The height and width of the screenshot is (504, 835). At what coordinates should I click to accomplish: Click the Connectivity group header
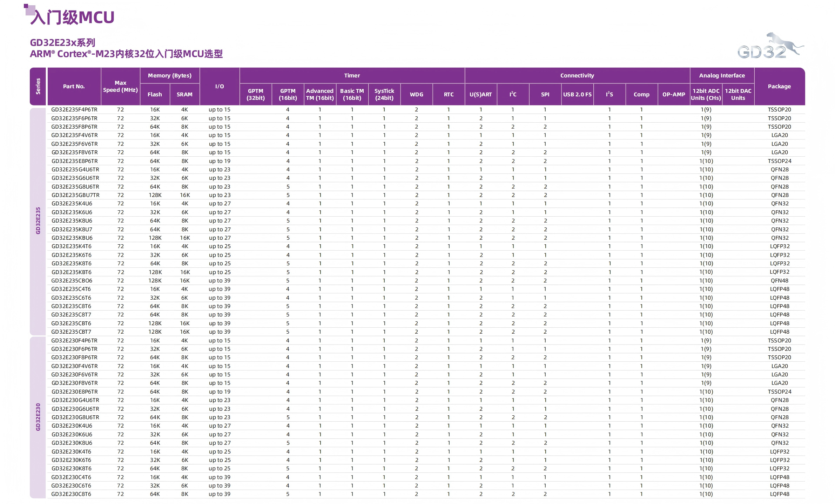577,75
